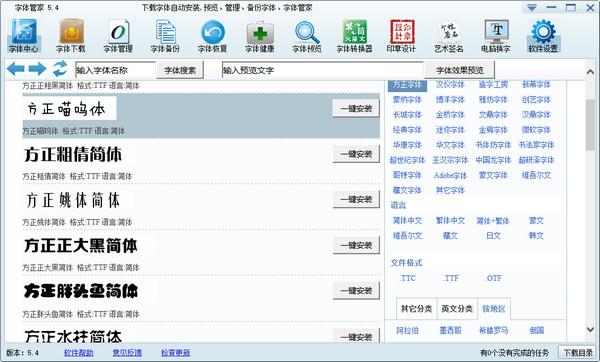The width and height of the screenshot is (600, 362).
Task: Open 字体恢复 toolbar icon
Action: pos(213,36)
